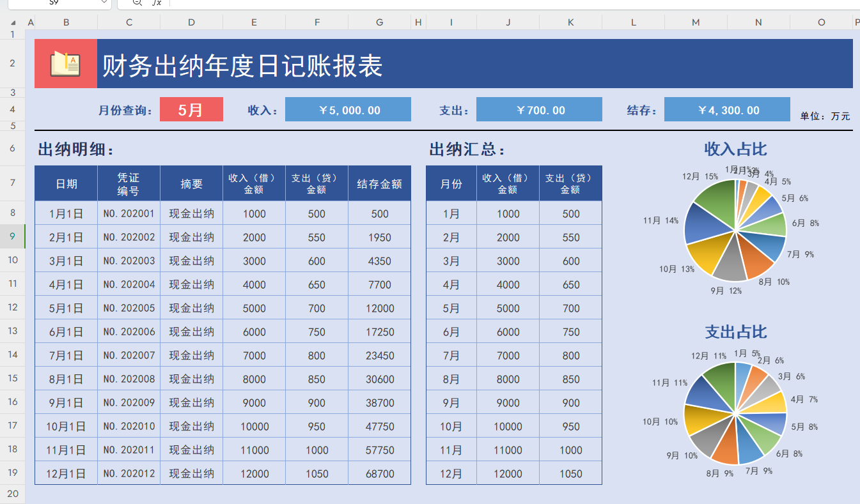The height and width of the screenshot is (504, 860).
Task: Select column G header
Action: [x=379, y=22]
